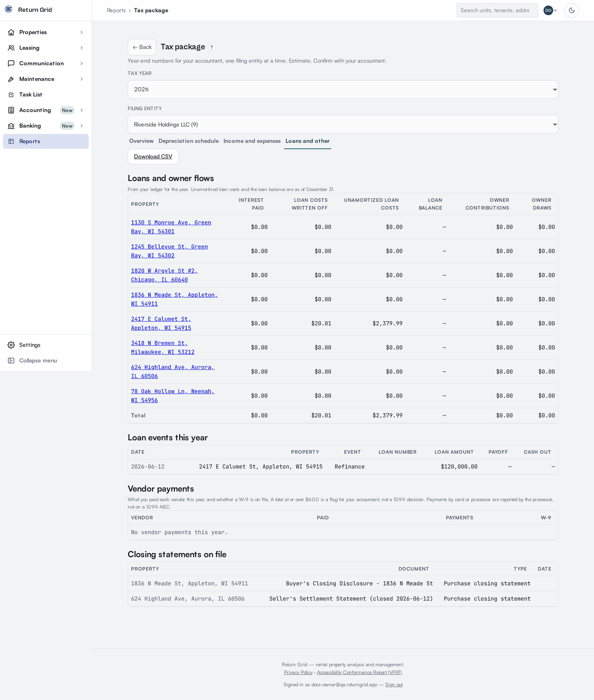The image size is (594, 700).
Task: Click the Collapse menu panel icon
Action: tap(11, 361)
